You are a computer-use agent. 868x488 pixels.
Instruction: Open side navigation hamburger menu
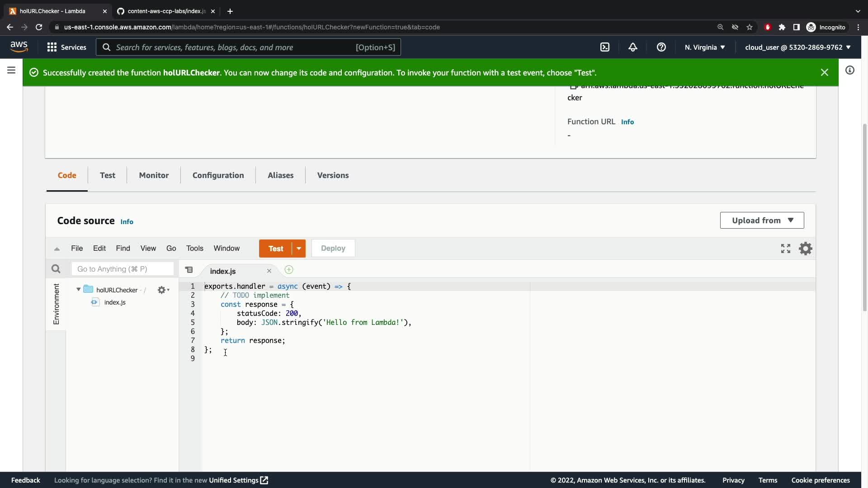(x=11, y=70)
